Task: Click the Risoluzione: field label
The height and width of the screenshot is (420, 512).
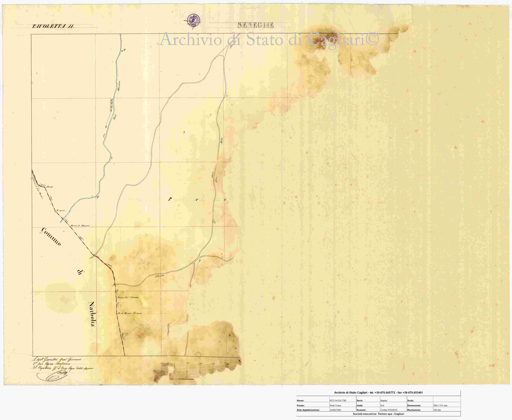Action: [x=414, y=410]
